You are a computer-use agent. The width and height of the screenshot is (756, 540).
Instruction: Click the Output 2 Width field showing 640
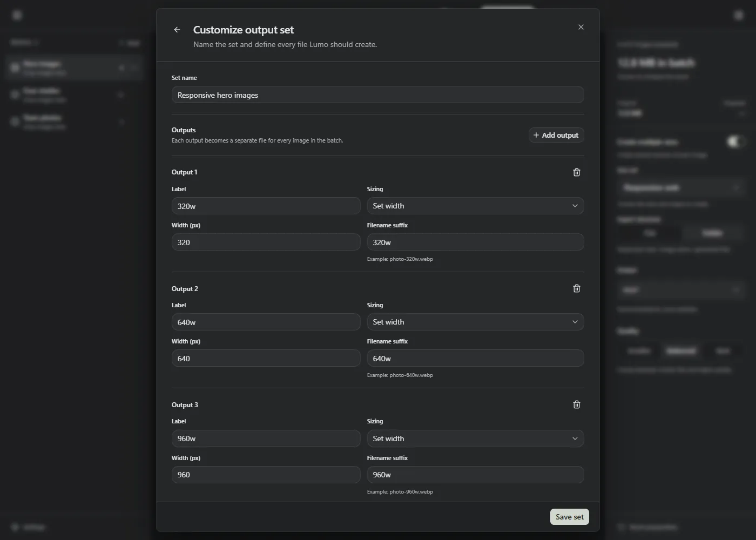(266, 358)
